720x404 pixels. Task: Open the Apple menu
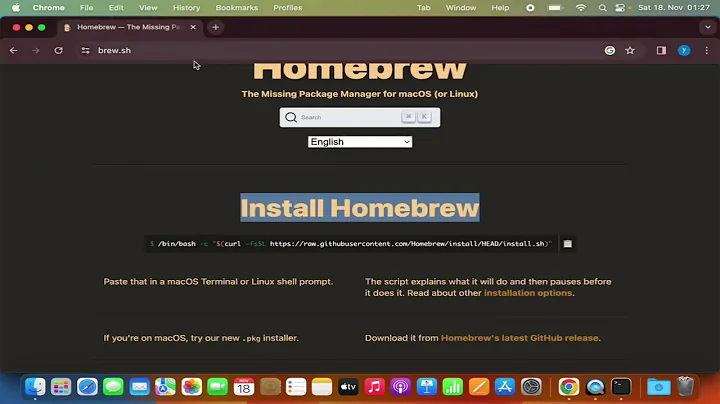point(16,8)
